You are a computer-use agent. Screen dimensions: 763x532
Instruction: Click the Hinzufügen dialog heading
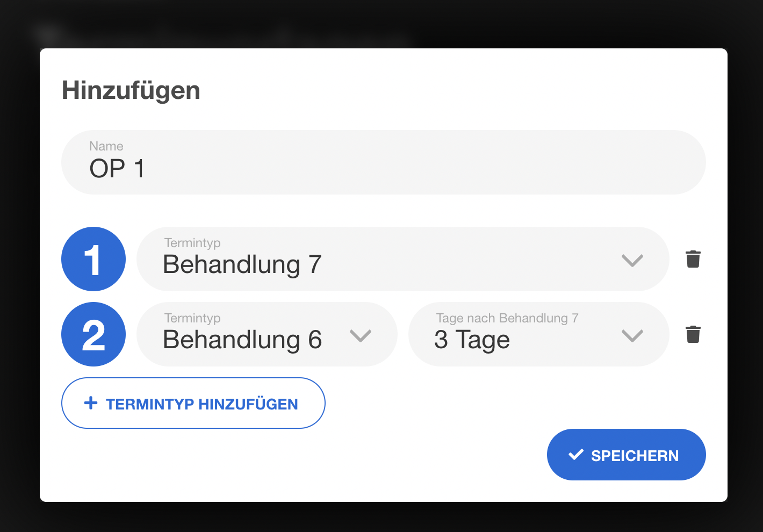tap(131, 90)
